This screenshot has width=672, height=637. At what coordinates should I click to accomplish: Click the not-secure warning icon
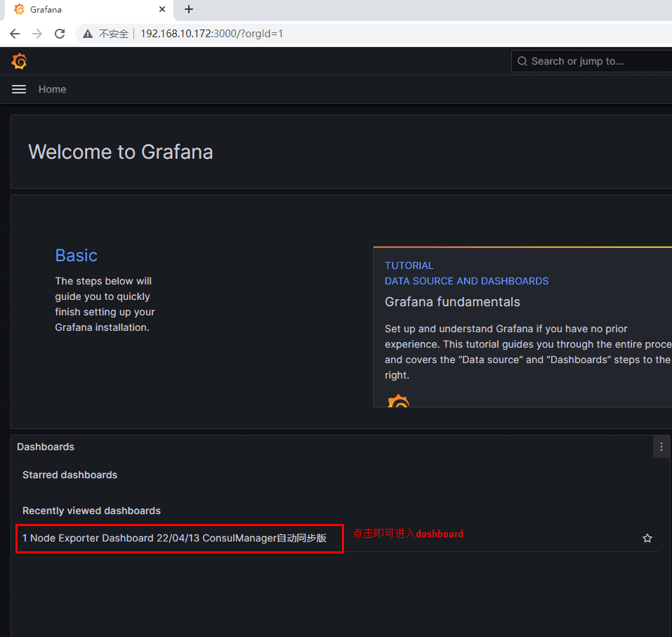point(88,34)
